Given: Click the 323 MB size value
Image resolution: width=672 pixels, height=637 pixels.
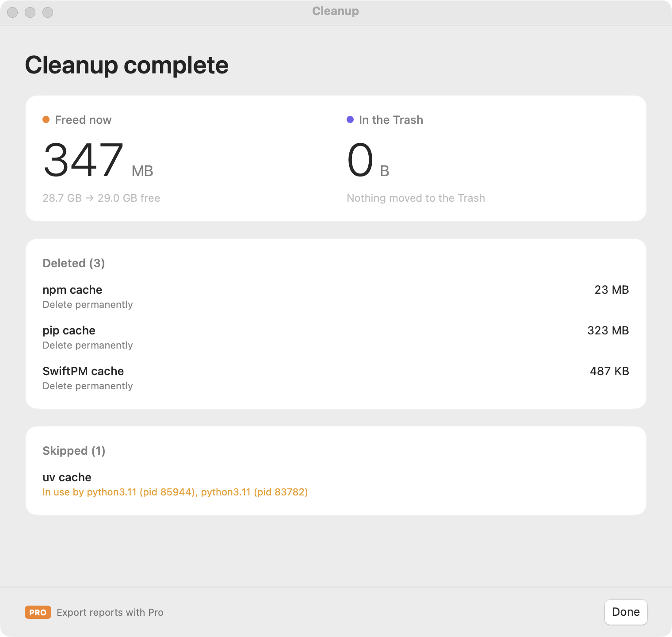Looking at the screenshot, I should [608, 330].
